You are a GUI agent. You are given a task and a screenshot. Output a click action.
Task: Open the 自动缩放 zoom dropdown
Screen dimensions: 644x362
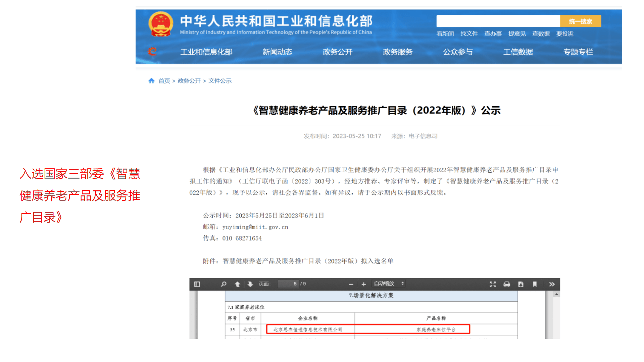389,284
